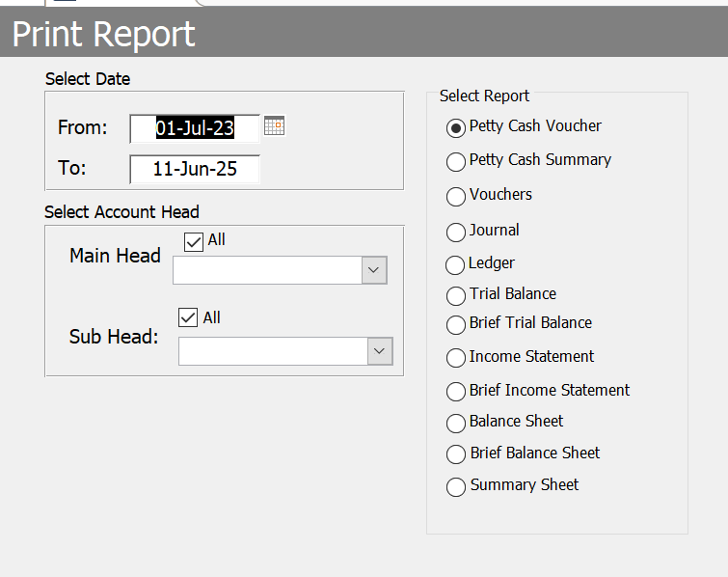
Task: Open the calendar picker beside From date
Action: pos(275,126)
